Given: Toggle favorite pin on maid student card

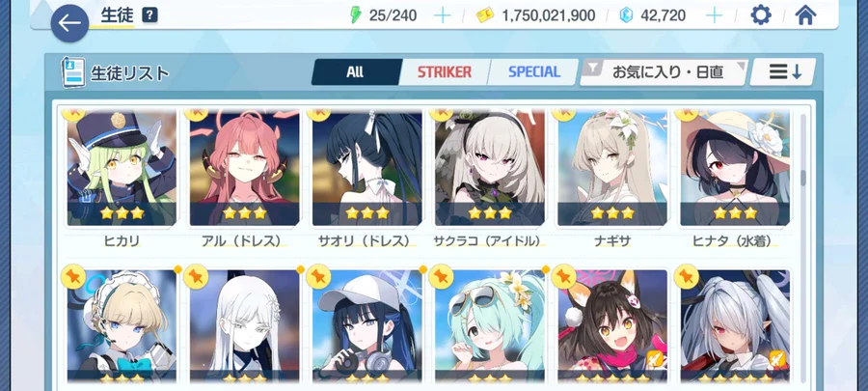Looking at the screenshot, I should [73, 276].
